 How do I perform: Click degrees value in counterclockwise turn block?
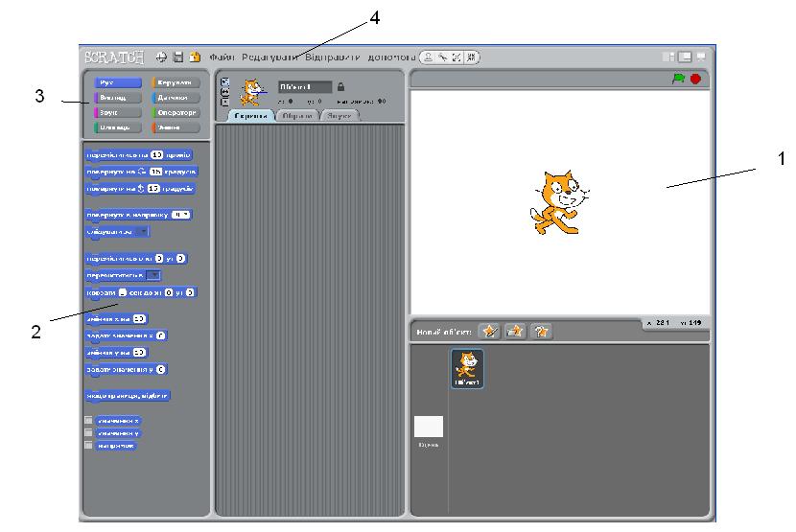(153, 188)
